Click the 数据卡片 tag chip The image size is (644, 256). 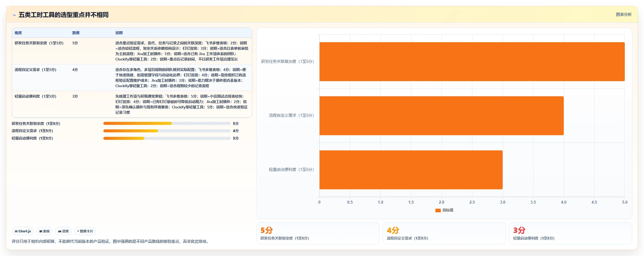tap(85, 231)
